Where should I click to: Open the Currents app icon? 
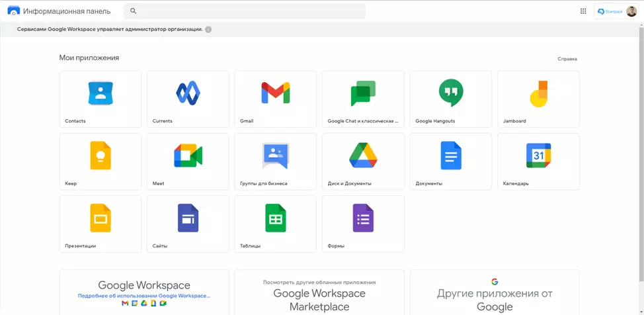point(188,93)
